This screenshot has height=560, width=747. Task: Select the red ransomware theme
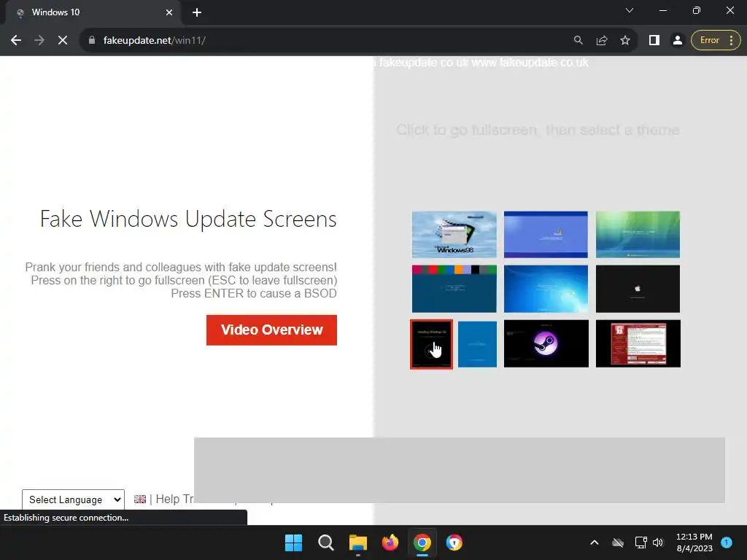[x=638, y=344]
